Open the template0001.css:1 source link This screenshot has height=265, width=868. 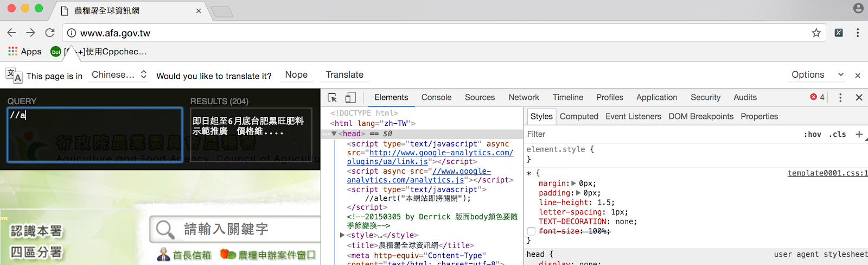(828, 173)
